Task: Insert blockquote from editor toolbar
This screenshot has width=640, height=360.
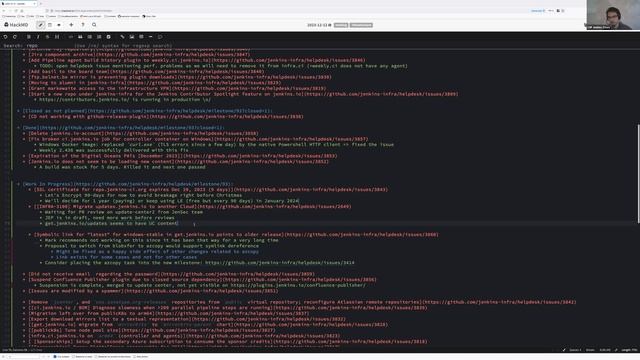Action: [80, 37]
